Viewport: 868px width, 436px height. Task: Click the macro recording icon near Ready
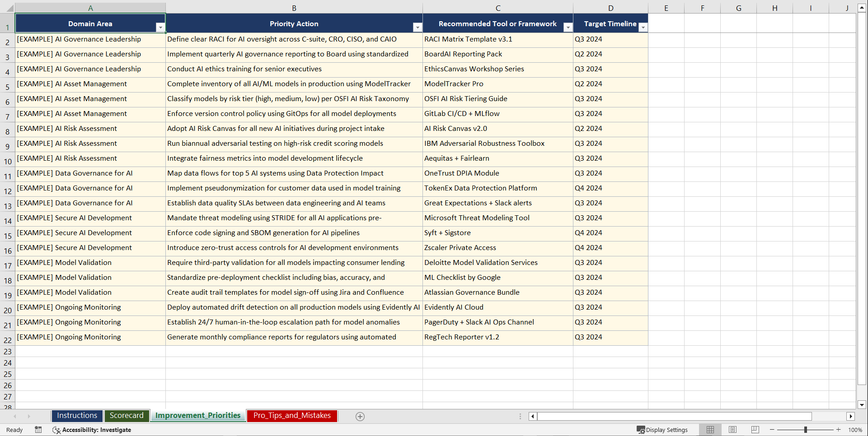tap(38, 430)
